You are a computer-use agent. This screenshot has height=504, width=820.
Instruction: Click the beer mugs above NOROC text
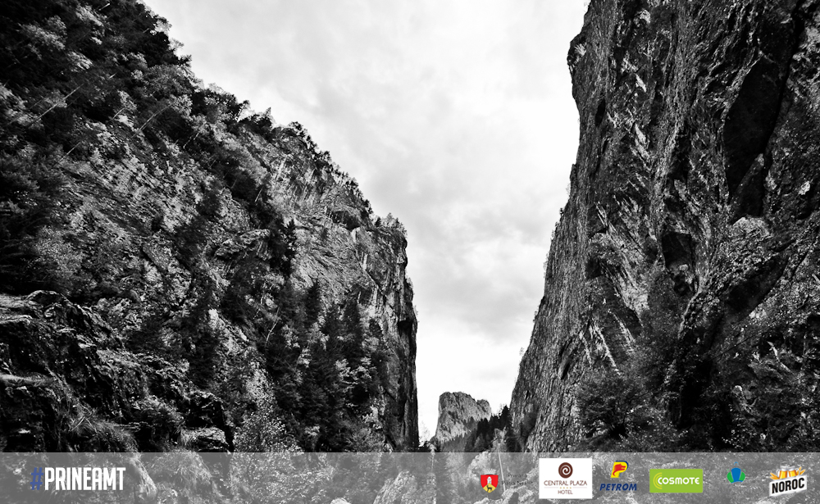coord(787,472)
